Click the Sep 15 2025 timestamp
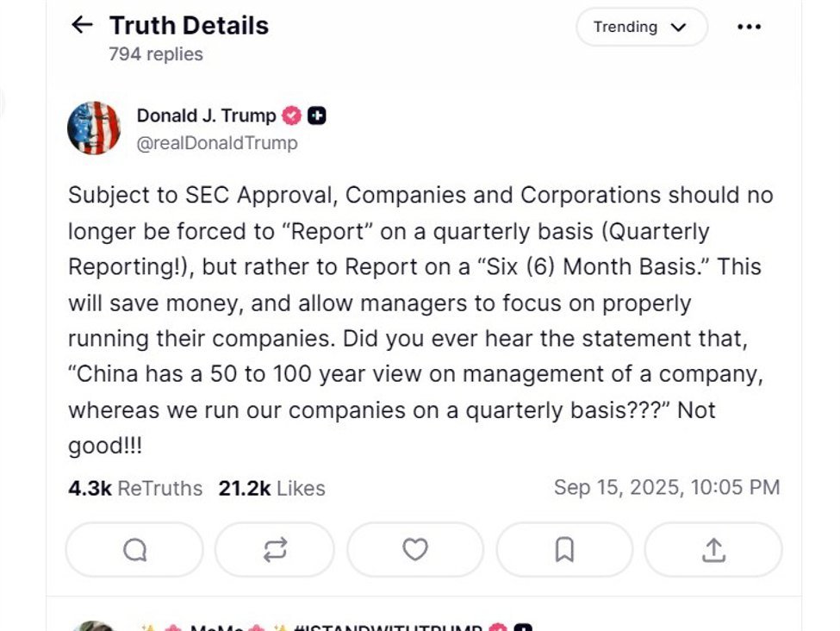The height and width of the screenshot is (631, 840). [668, 488]
